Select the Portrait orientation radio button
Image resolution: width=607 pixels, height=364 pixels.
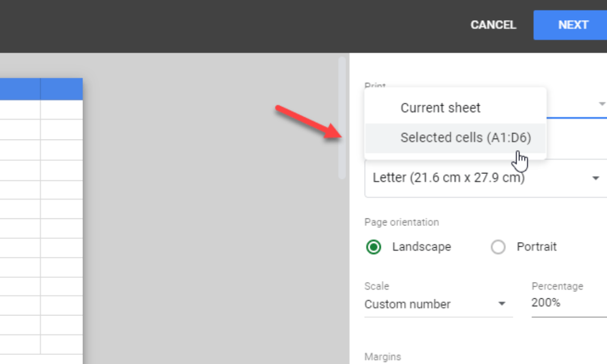point(498,247)
